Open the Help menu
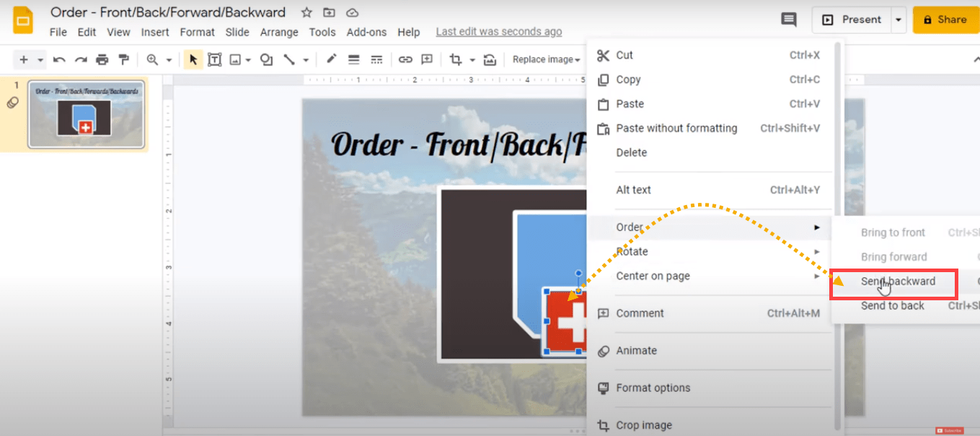Screen dimensions: 980x436 [x=408, y=32]
